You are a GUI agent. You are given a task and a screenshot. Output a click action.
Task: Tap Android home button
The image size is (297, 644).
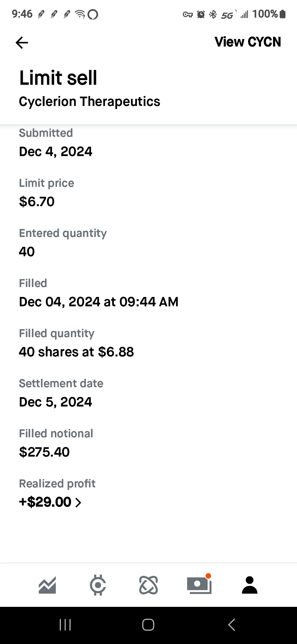pos(148,625)
